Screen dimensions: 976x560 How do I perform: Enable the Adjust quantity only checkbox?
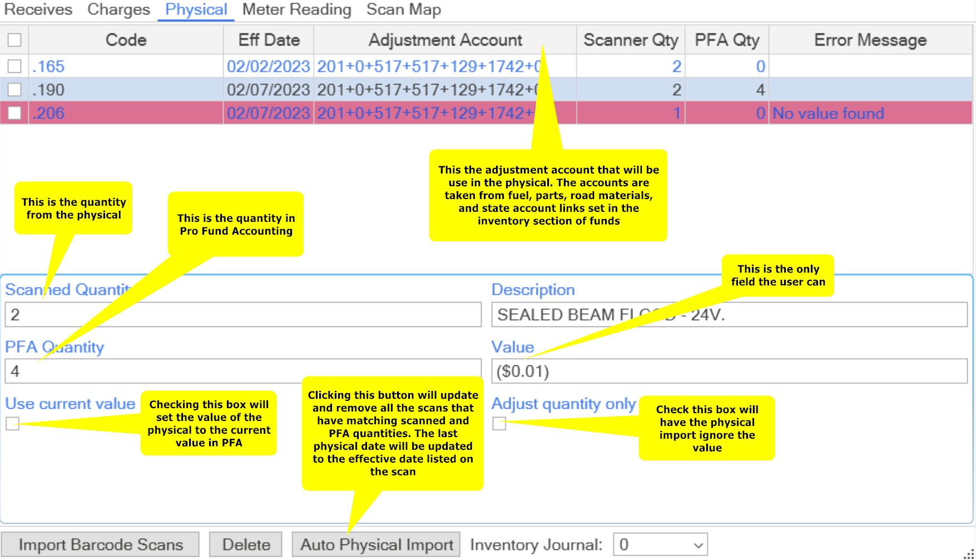click(x=499, y=424)
